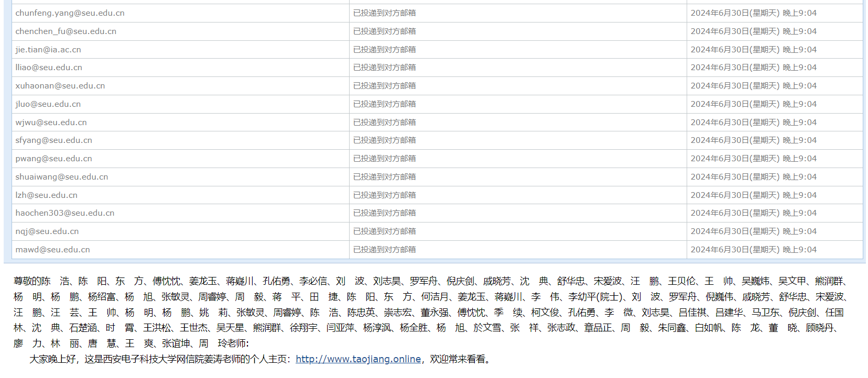The width and height of the screenshot is (868, 378).
Task: Click the jie.tian@ia.ac.cn address
Action: [48, 50]
